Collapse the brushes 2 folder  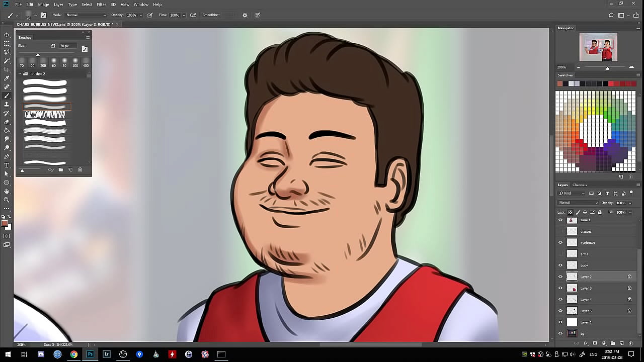coord(20,74)
